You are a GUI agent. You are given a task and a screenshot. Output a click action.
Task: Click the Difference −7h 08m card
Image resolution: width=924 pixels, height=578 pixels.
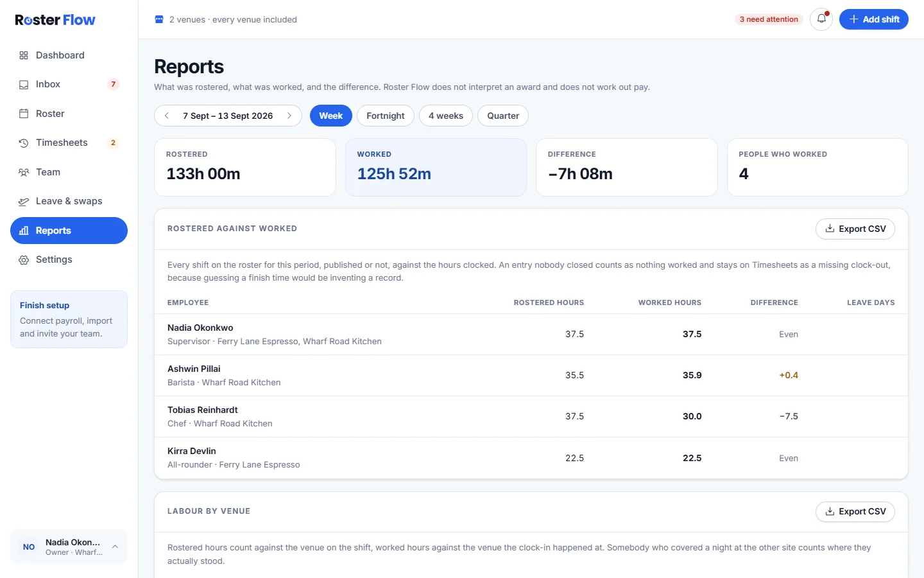(x=627, y=167)
